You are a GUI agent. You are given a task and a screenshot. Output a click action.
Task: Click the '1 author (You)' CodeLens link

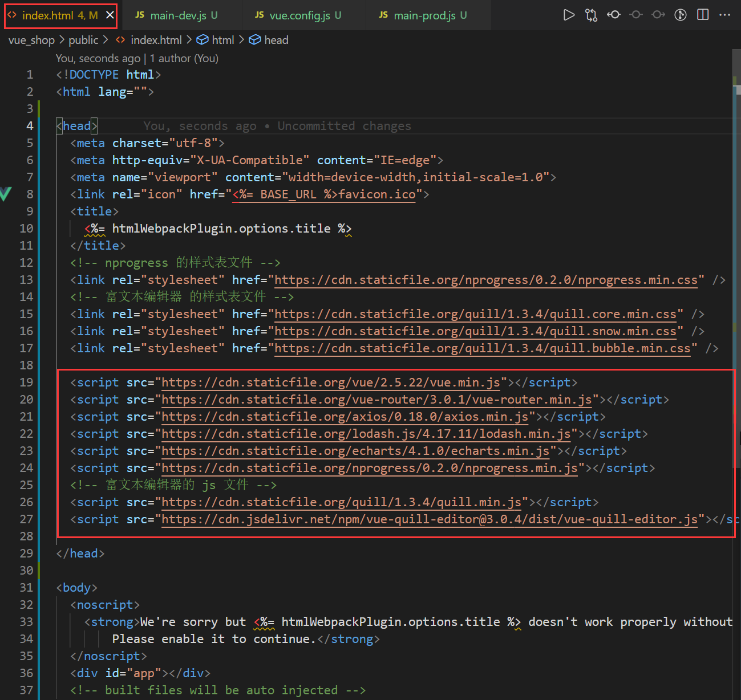tap(184, 58)
